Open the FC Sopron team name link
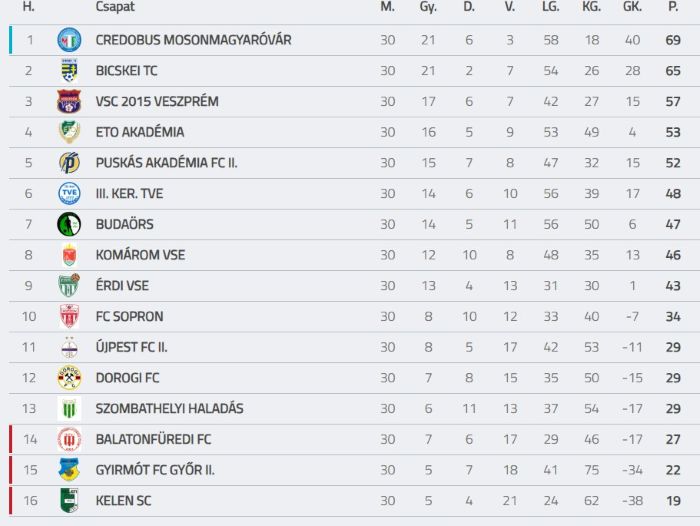 pyautogui.click(x=129, y=317)
